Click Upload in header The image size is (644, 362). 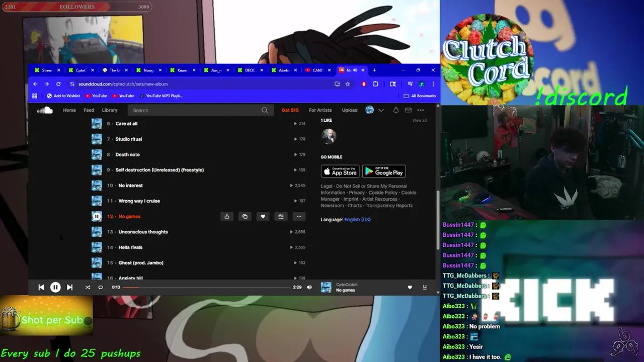[x=350, y=110]
